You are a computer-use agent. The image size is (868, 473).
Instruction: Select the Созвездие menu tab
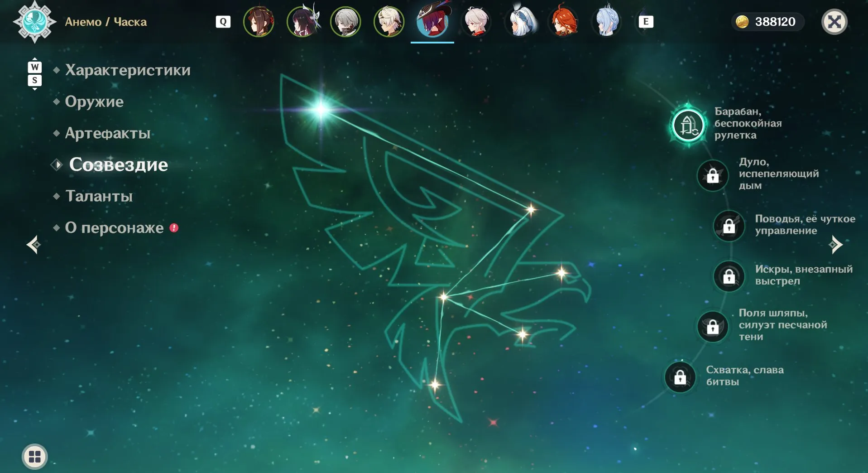(x=118, y=164)
